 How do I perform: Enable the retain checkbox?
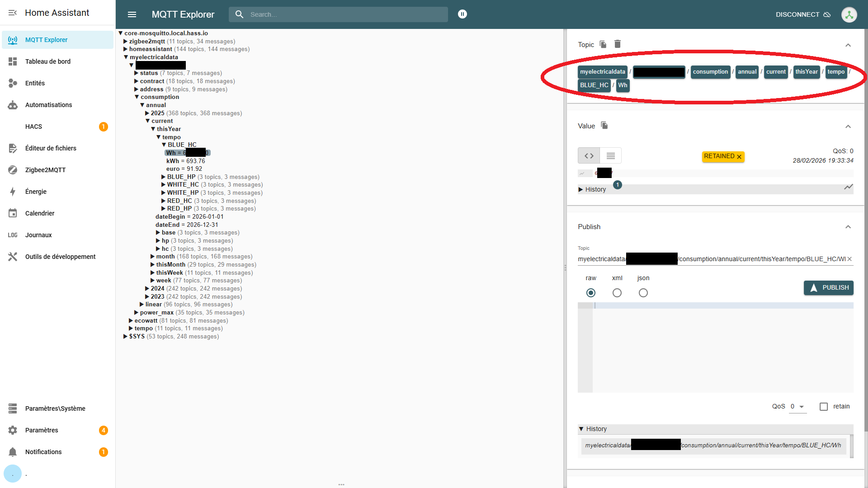coord(824,407)
